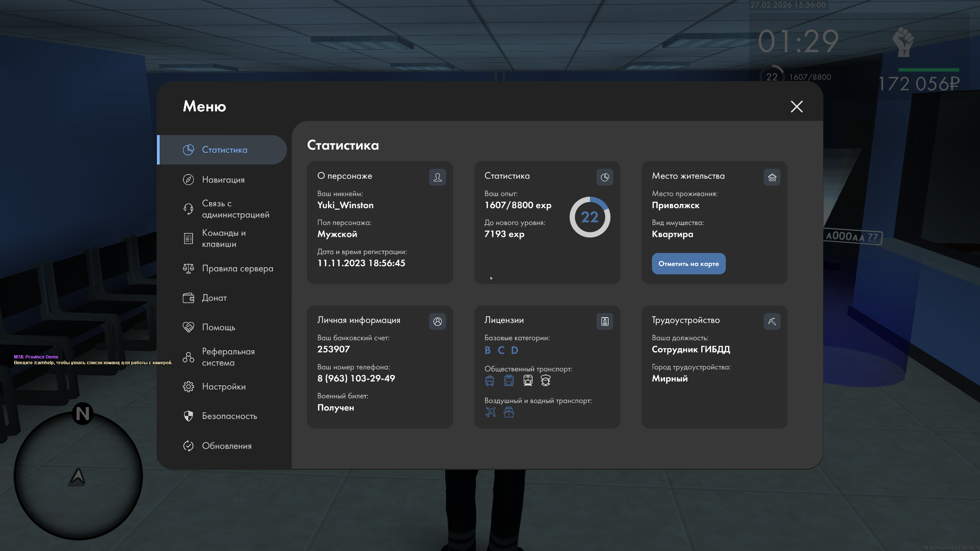The image size is (980, 551).
Task: Click the license document icon in Лицензии card
Action: click(x=604, y=321)
